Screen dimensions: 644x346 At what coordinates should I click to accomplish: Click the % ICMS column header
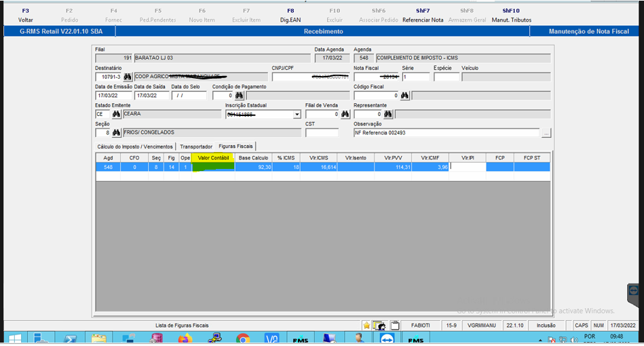[x=286, y=158]
